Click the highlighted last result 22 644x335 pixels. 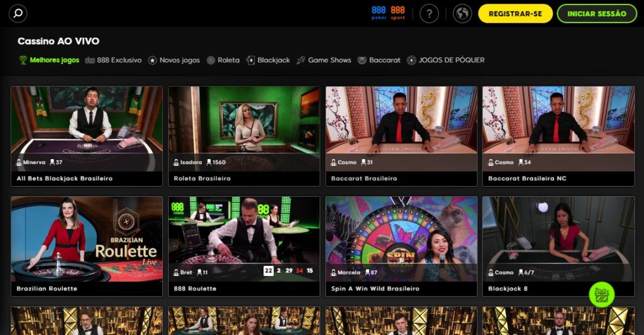(x=268, y=271)
